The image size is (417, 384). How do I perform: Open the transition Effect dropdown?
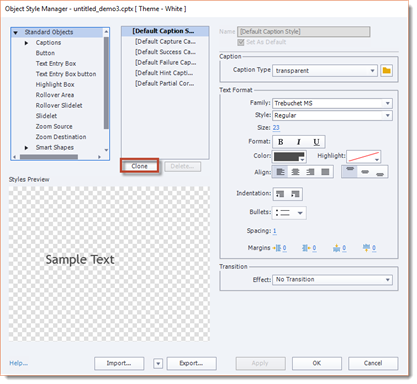tap(332, 280)
